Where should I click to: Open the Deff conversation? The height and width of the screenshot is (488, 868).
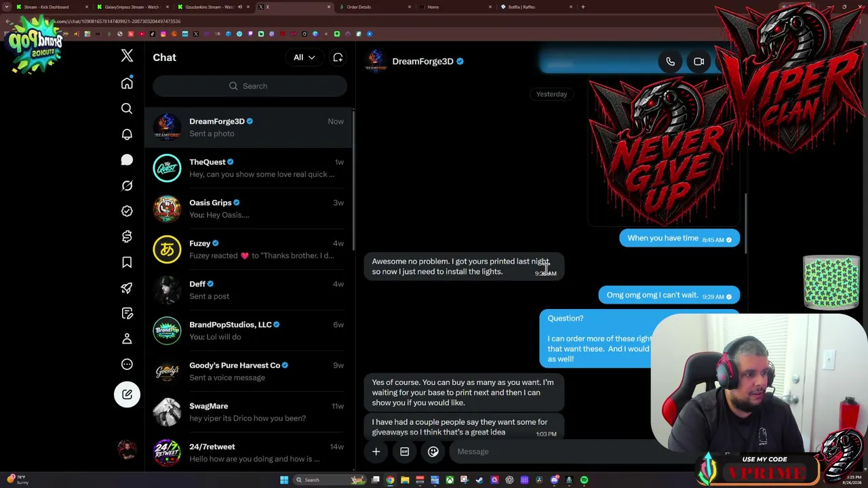point(250,290)
